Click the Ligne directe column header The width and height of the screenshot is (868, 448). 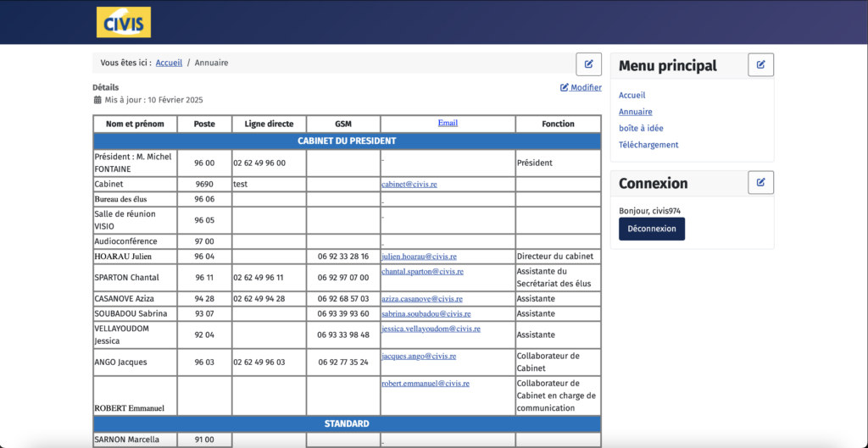click(269, 124)
